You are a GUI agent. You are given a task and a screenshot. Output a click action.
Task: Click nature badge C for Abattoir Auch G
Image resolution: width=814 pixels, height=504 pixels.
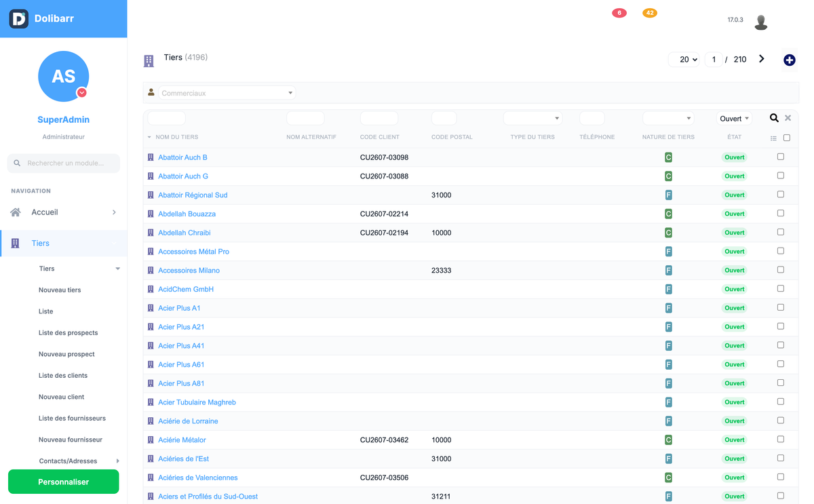[x=668, y=176]
